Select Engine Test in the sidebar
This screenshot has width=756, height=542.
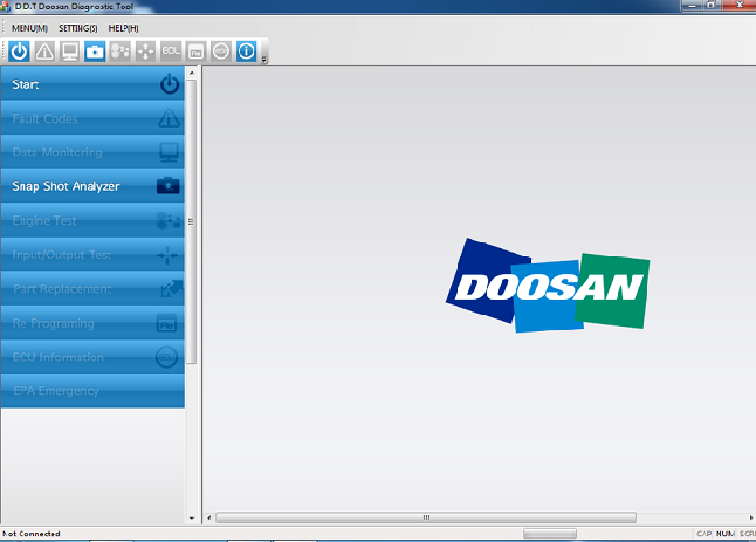93,220
